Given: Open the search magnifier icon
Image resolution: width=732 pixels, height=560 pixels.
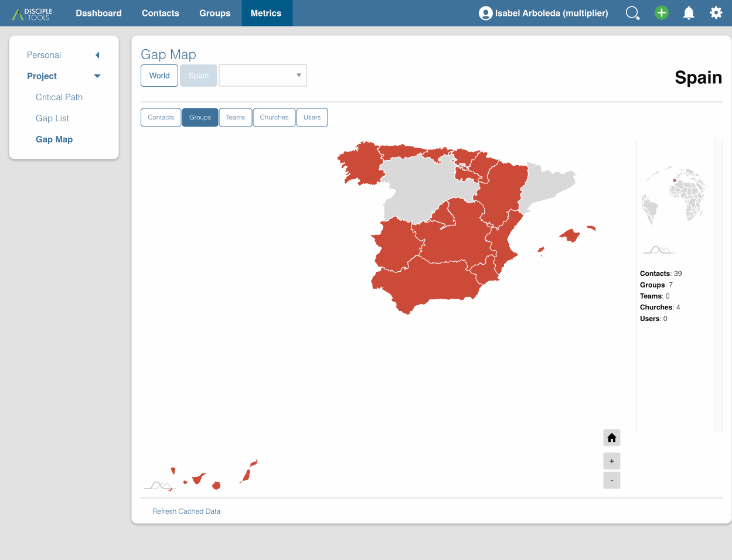Looking at the screenshot, I should [632, 13].
